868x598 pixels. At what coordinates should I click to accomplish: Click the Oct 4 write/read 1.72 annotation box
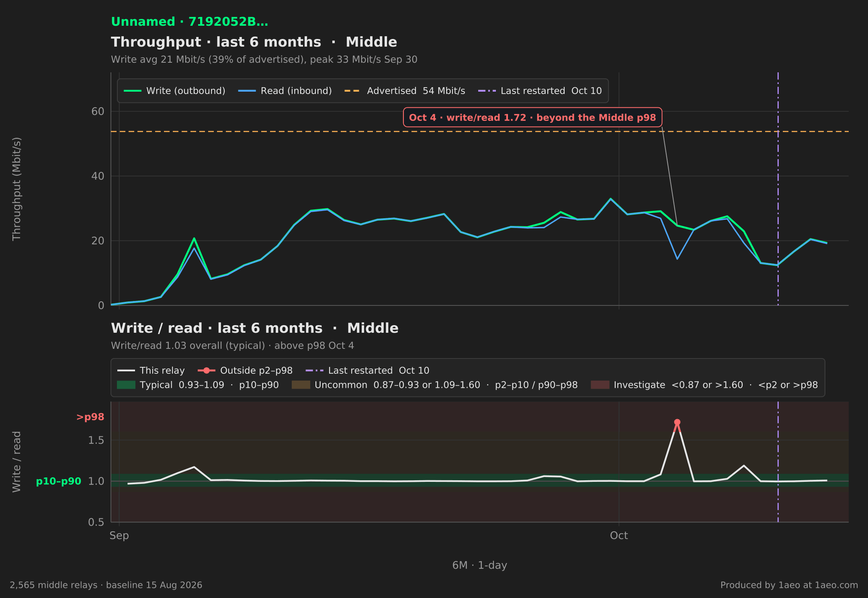click(x=532, y=117)
